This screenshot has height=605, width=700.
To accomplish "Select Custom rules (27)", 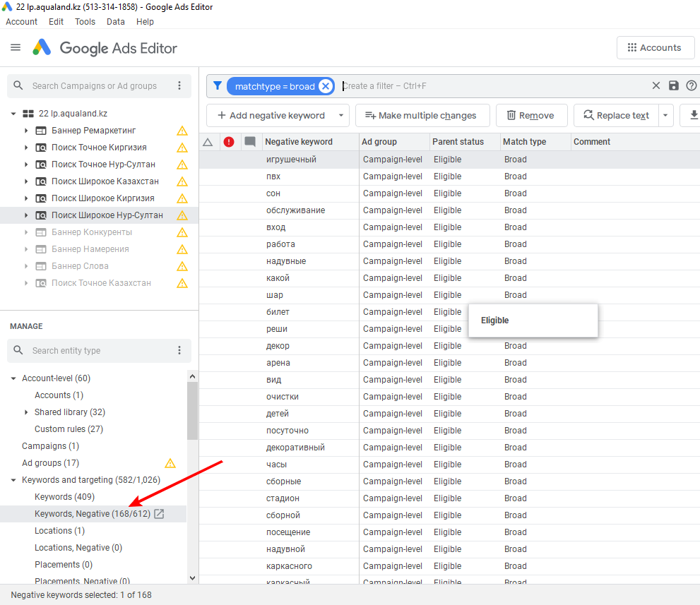I will 69,429.
